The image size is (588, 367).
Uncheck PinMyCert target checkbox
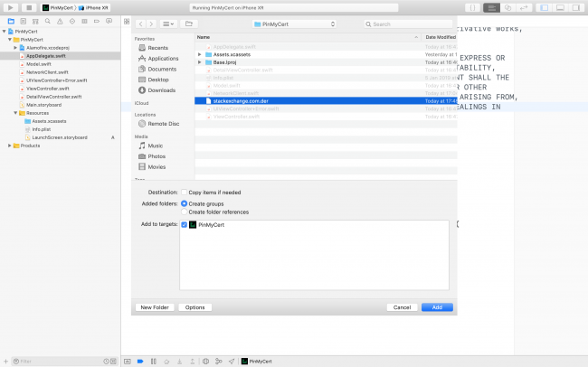point(185,224)
